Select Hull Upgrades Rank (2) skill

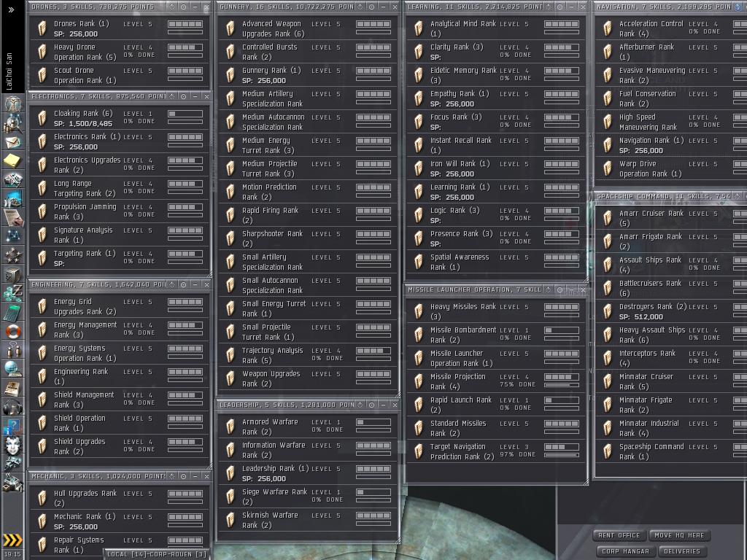119,498
